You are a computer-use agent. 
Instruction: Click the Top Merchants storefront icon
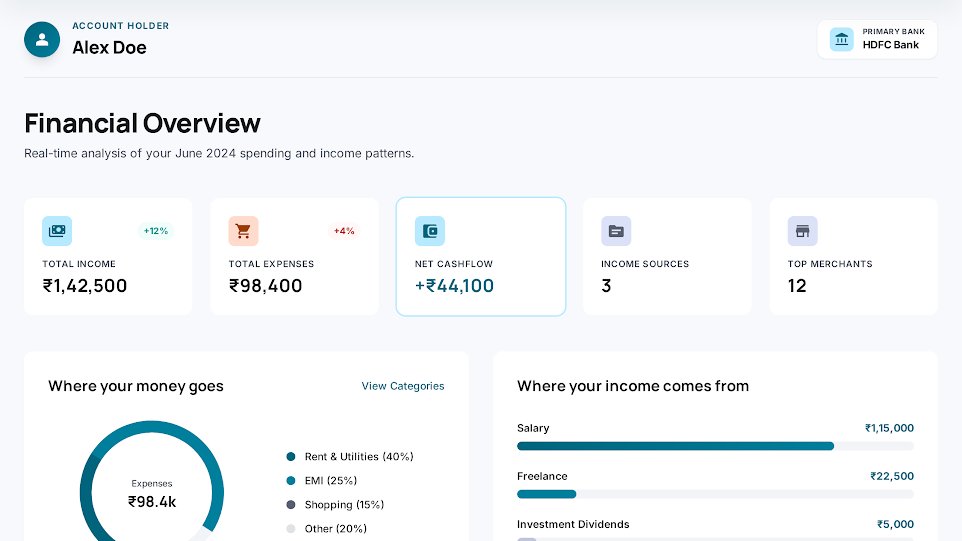(x=802, y=231)
